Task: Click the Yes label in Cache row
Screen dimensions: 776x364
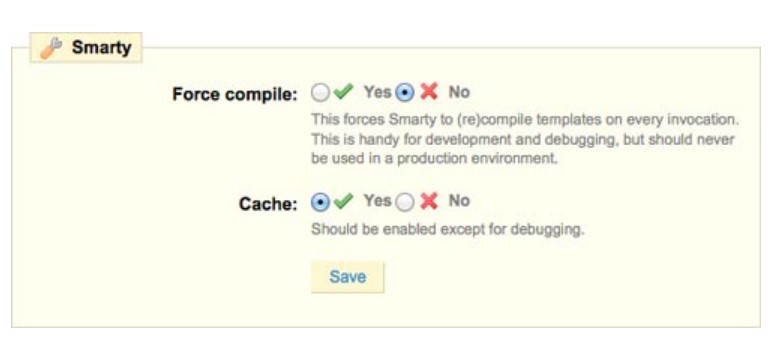Action: pos(378,201)
